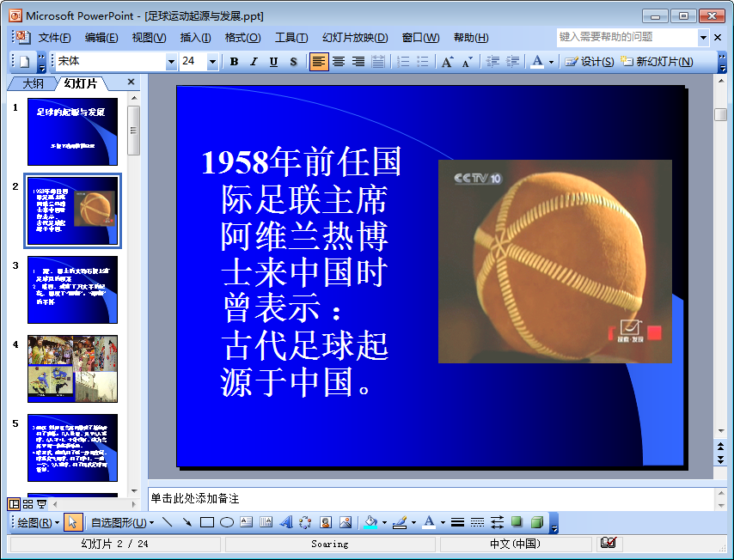Open the 幻灯片放映 (Slide Show) menu
The height and width of the screenshot is (560, 734).
(355, 38)
